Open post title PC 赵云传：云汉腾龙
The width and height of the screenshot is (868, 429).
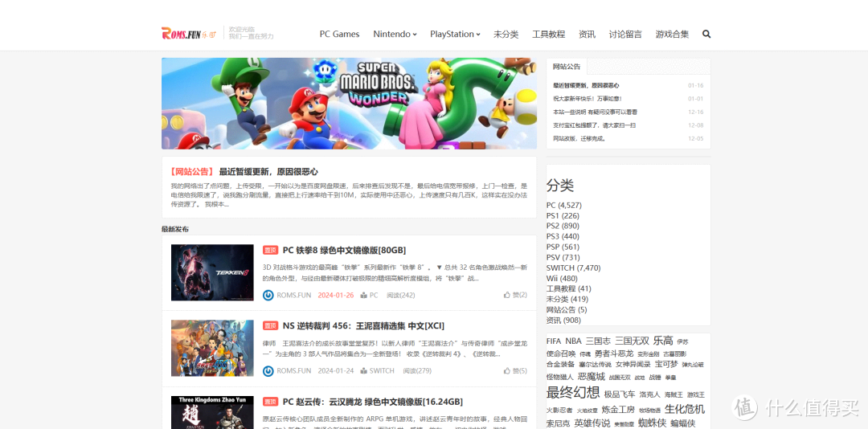click(373, 402)
